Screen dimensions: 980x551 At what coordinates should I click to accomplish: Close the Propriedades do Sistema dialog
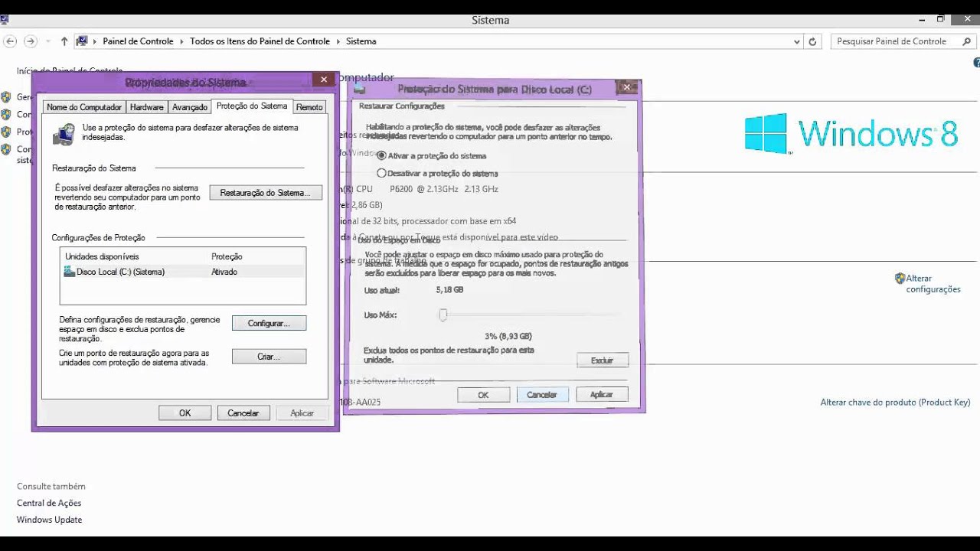click(x=324, y=80)
